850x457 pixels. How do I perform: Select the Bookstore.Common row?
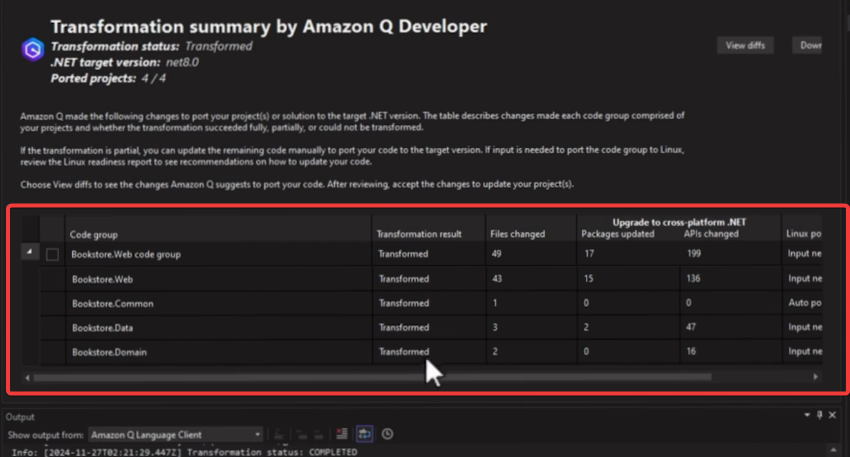click(x=431, y=303)
